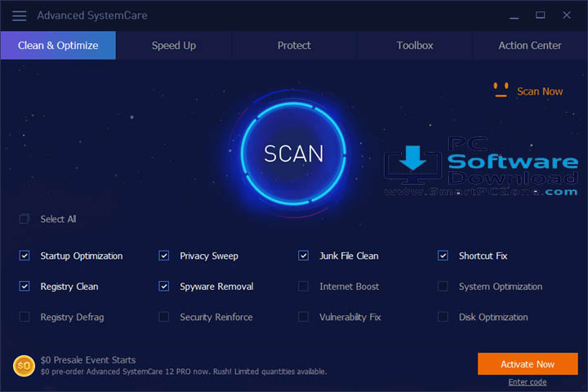Click the '$0 Presale Event Starts' headline
The width and height of the screenshot is (588, 392).
[88, 360]
